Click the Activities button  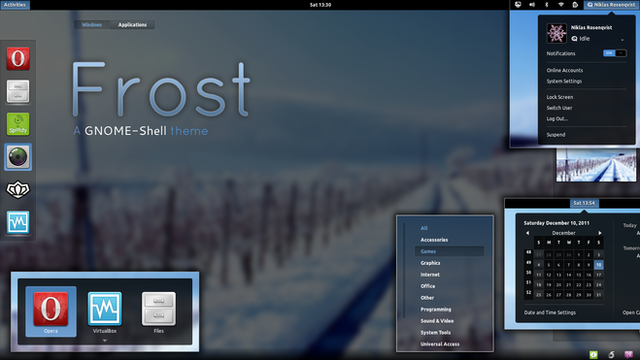pyautogui.click(x=15, y=5)
